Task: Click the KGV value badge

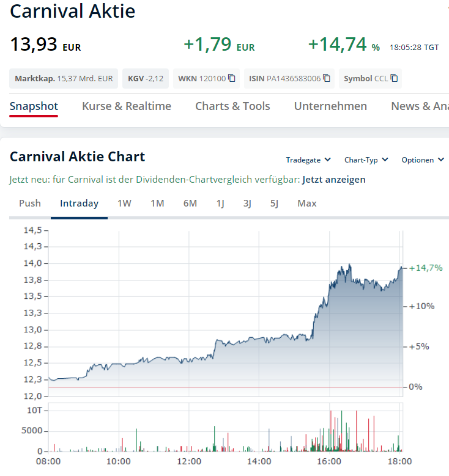Action: point(146,78)
